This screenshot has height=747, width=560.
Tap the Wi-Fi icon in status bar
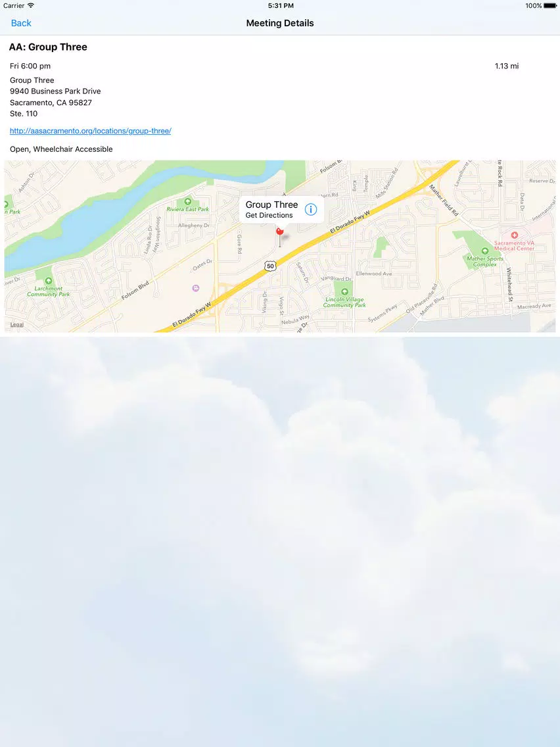tap(31, 6)
